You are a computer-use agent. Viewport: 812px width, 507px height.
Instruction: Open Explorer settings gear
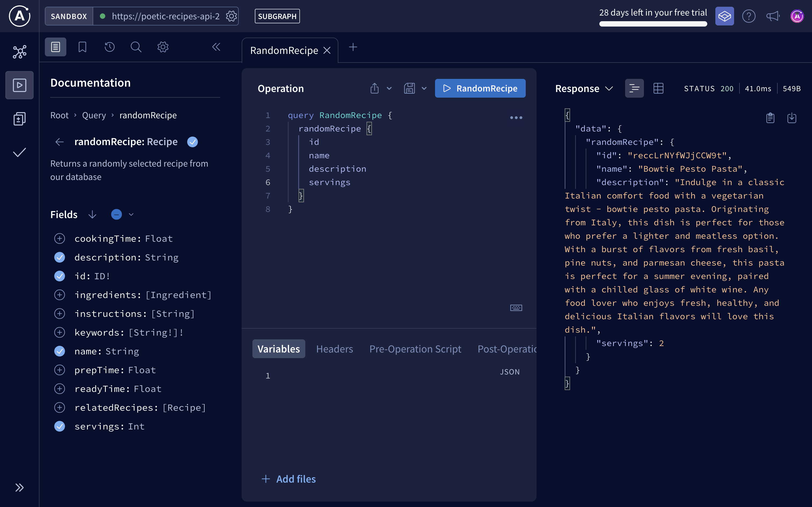pyautogui.click(x=163, y=47)
